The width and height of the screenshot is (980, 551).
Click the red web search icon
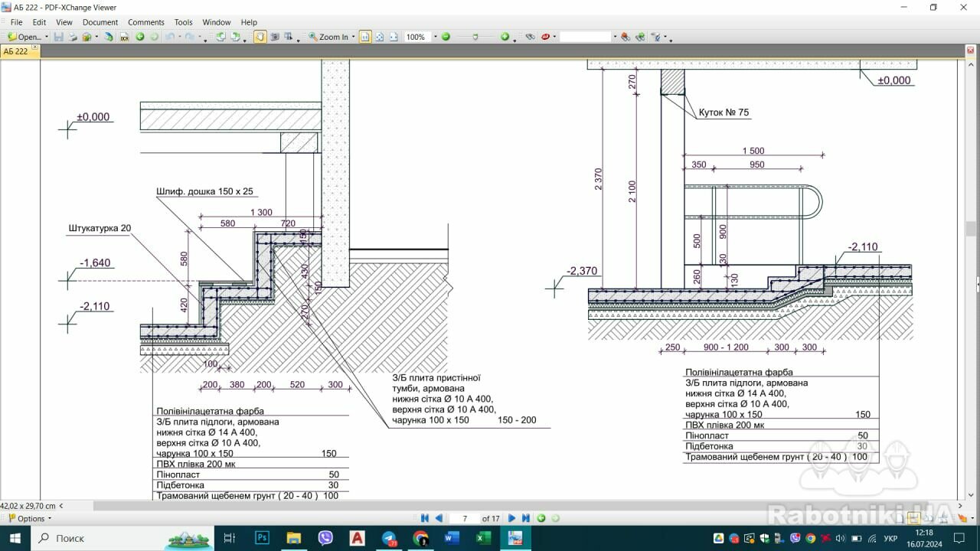coord(546,37)
